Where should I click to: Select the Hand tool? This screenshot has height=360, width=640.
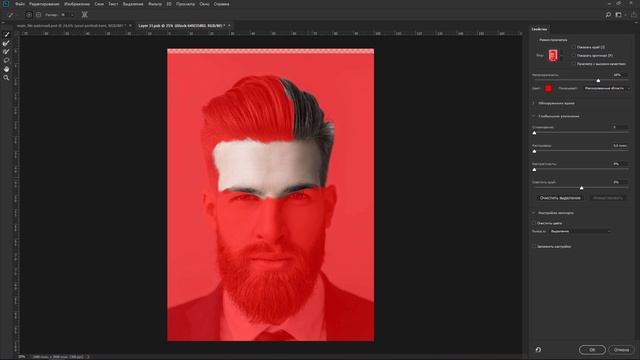pos(7,69)
